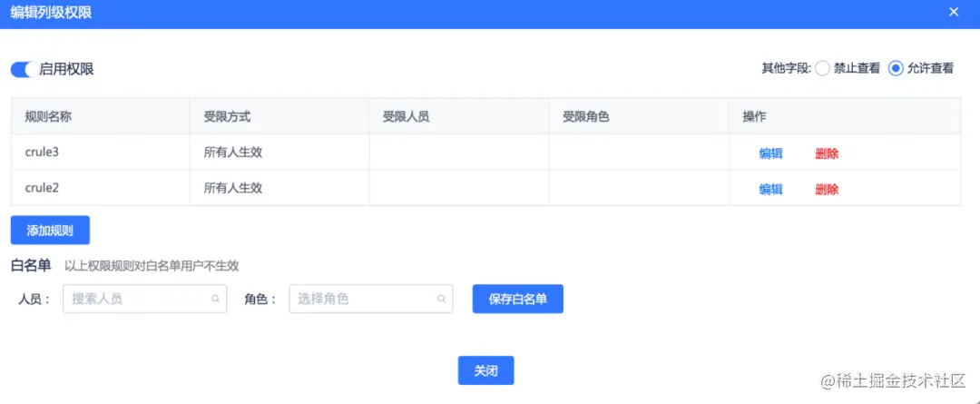The height and width of the screenshot is (404, 980).
Task: Close the 编辑列级权限 dialog with X
Action: pos(954,12)
